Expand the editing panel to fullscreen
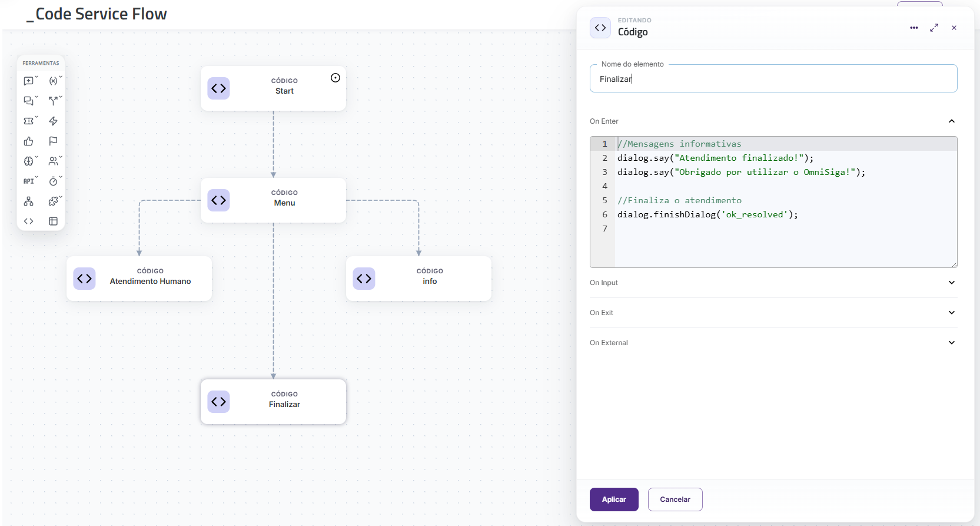Image resolution: width=980 pixels, height=526 pixels. 934,28
